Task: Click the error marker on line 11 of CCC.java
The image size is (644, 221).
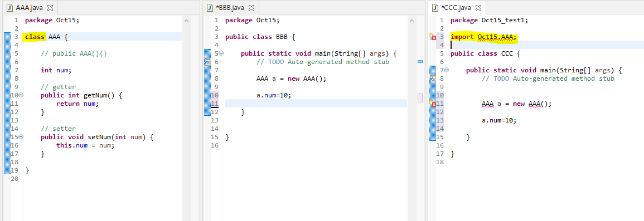Action: pyautogui.click(x=432, y=104)
